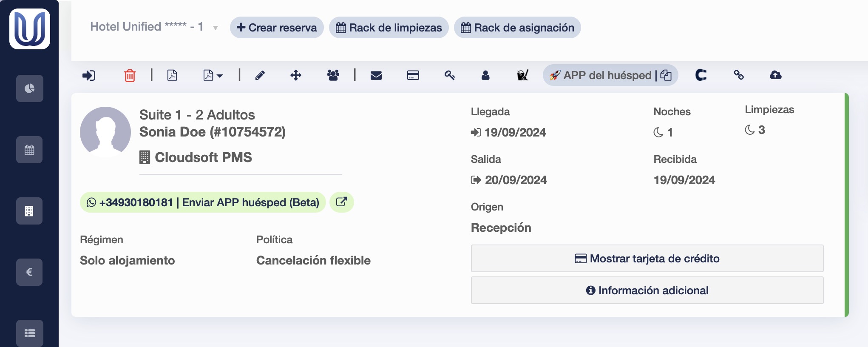This screenshot has width=868, height=347.
Task: Click the Salida date 20/09/2024
Action: point(516,180)
